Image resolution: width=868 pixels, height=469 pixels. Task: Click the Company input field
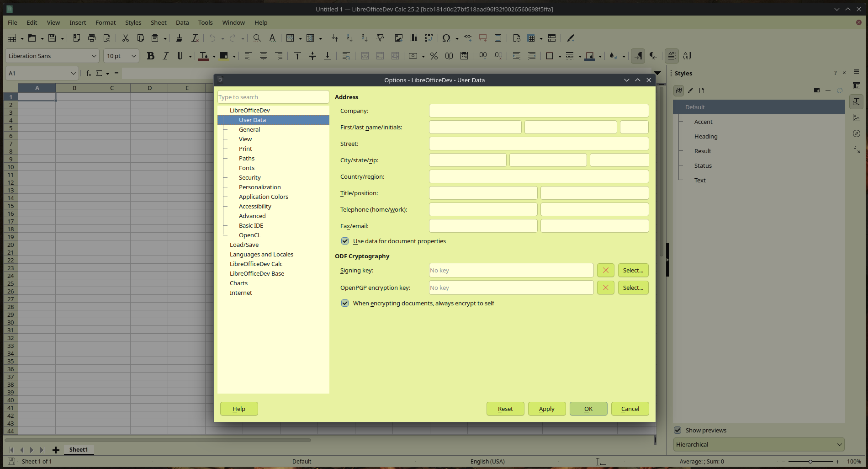(539, 111)
